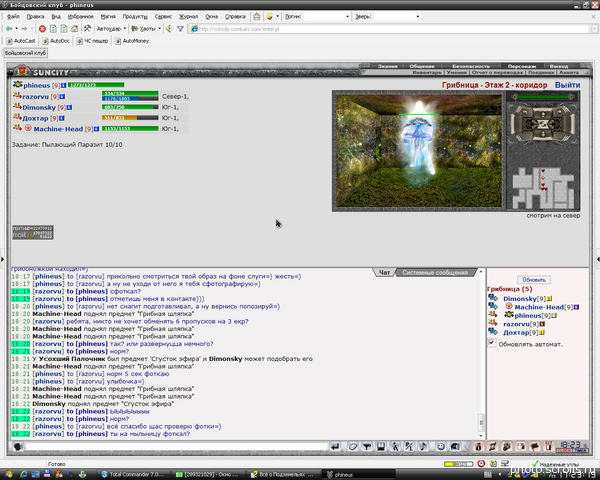Click the Обновить button
The width and height of the screenshot is (600, 480).
pos(533,279)
